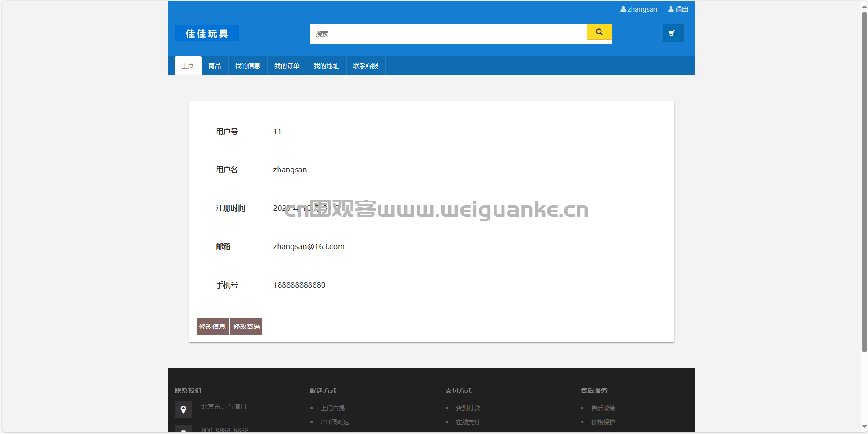Open the 我的地址 menu tab

pyautogui.click(x=326, y=66)
